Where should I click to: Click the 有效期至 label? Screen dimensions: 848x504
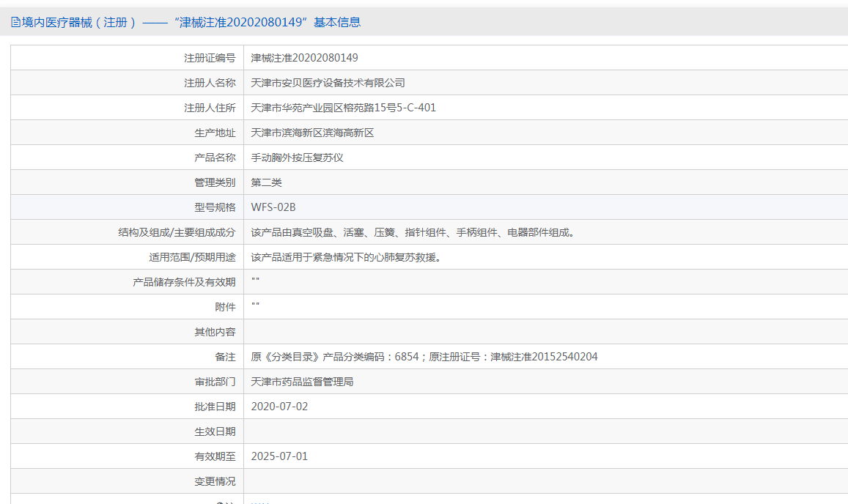point(215,456)
